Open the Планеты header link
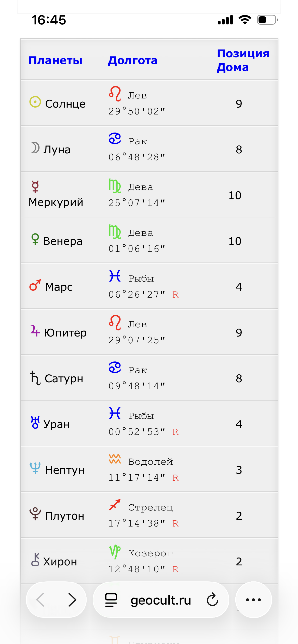Image resolution: width=298 pixels, height=644 pixels. (55, 61)
